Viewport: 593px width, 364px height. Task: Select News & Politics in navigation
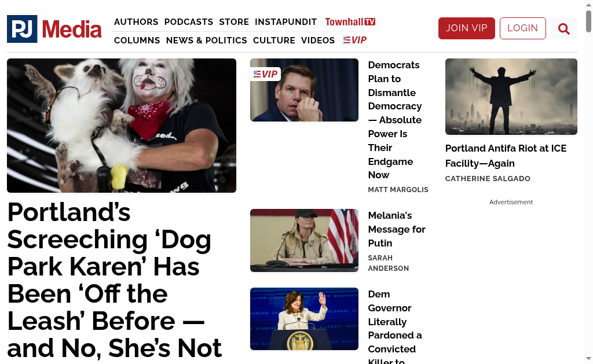pos(207,41)
